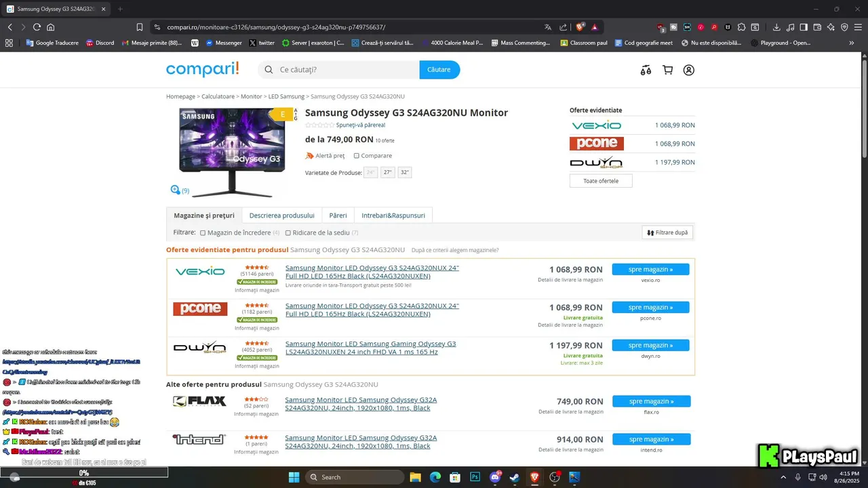Open File Explorer from the taskbar
Image resolution: width=868 pixels, height=488 pixels.
[x=415, y=477]
